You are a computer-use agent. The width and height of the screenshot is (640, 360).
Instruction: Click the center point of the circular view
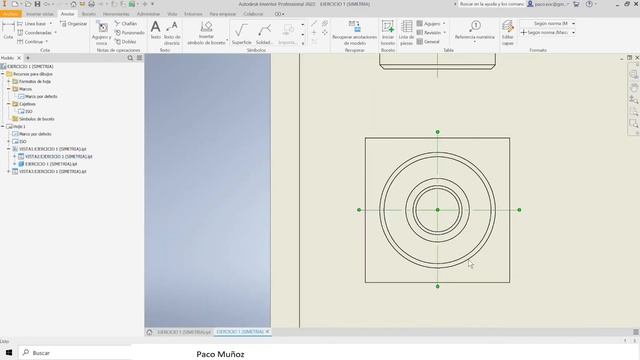(438, 210)
